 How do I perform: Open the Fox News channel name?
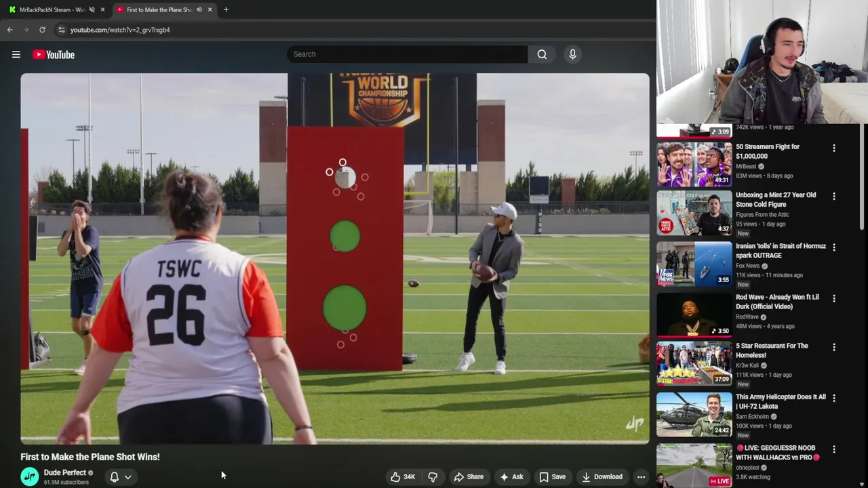[x=747, y=266]
